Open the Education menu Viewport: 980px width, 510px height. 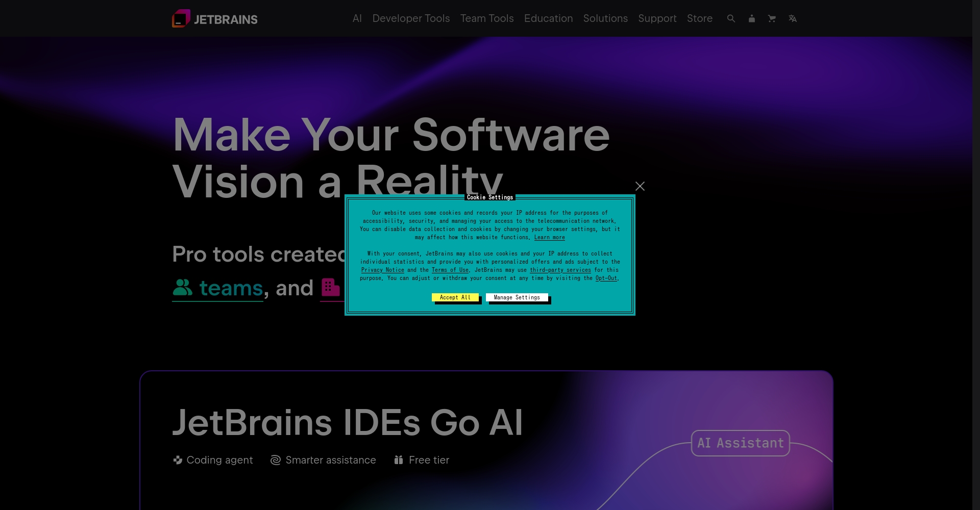click(x=548, y=18)
